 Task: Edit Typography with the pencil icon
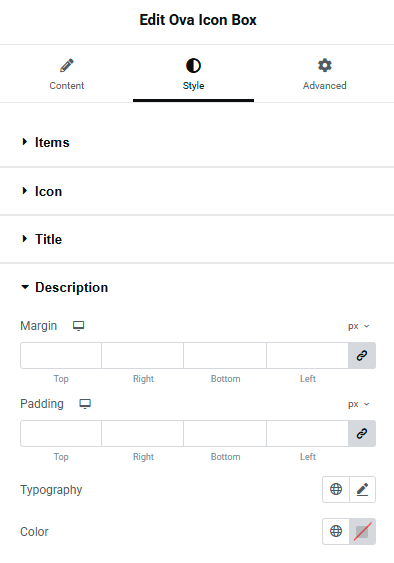(x=362, y=489)
